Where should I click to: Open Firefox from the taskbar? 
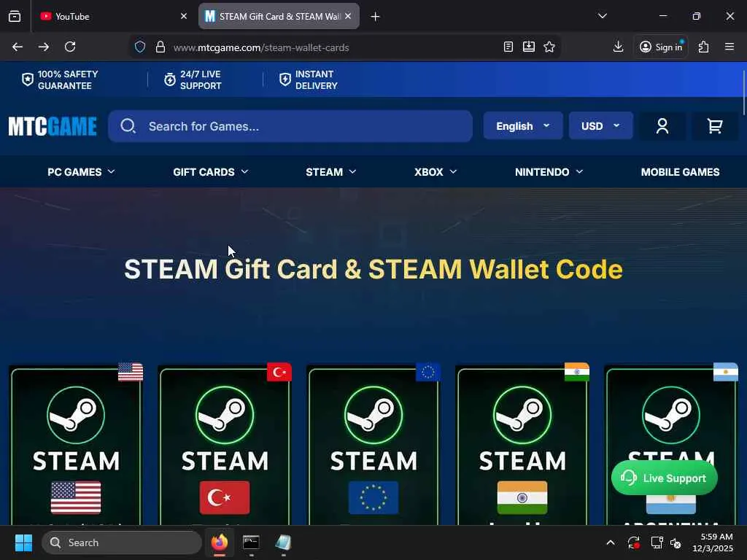(x=220, y=542)
